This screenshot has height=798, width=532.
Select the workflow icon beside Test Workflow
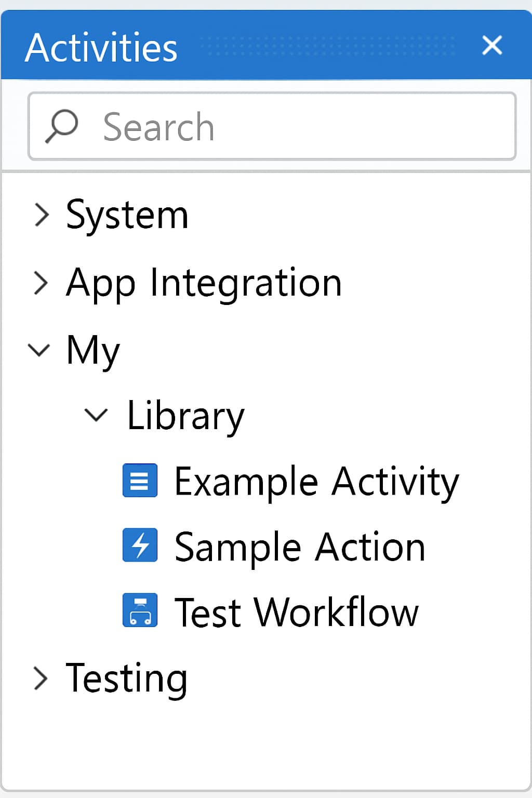click(x=140, y=611)
